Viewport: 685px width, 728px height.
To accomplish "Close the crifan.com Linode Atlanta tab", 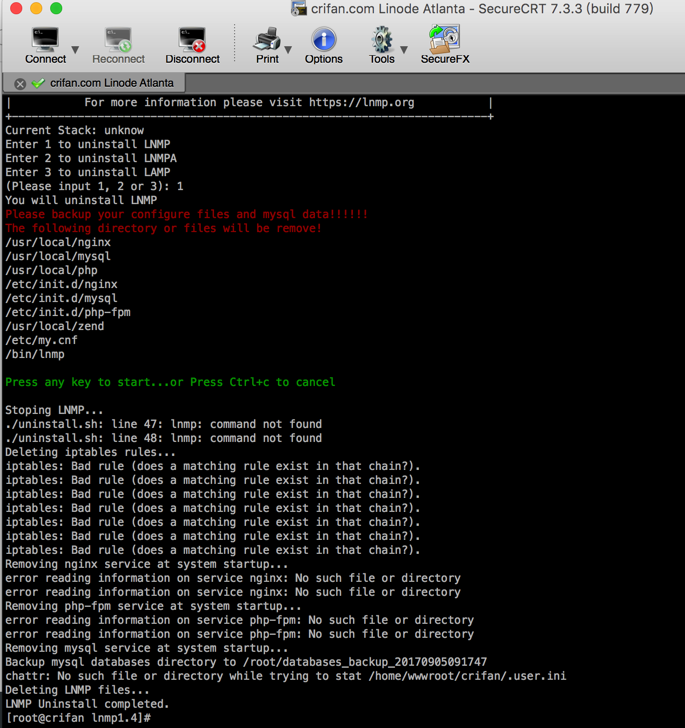I will (x=20, y=84).
